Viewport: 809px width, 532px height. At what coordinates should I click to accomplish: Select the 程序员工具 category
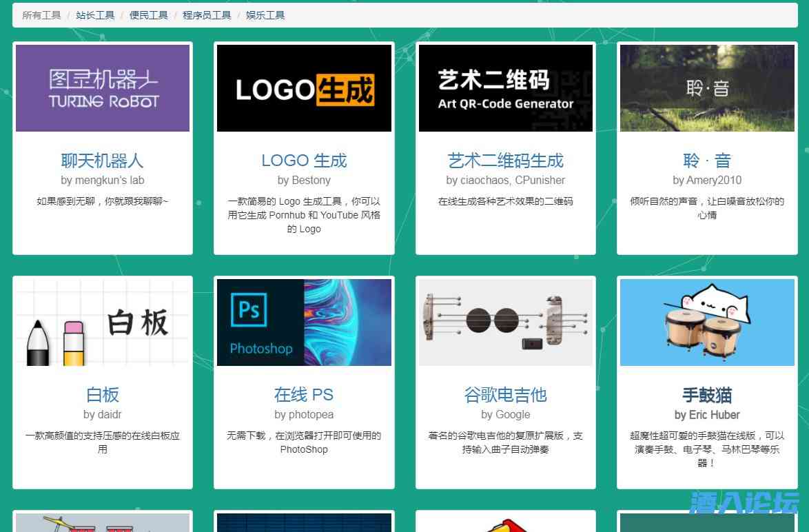pos(207,15)
